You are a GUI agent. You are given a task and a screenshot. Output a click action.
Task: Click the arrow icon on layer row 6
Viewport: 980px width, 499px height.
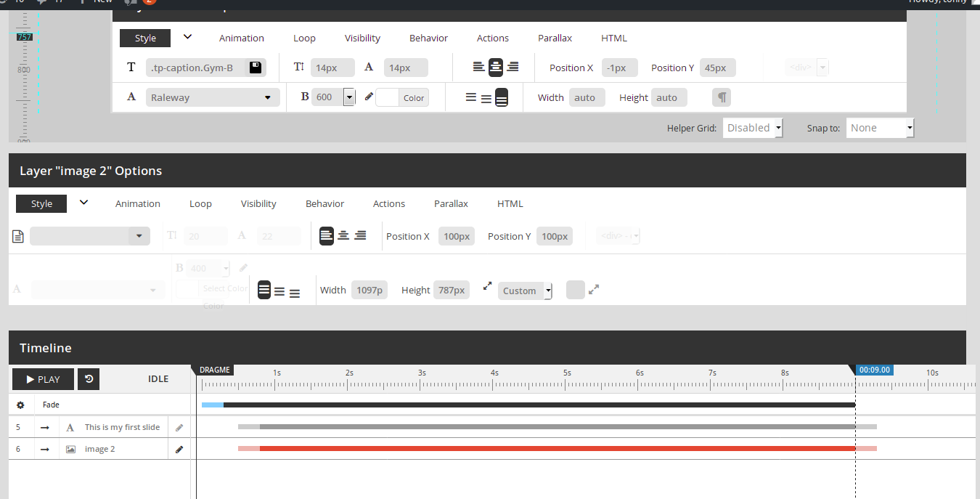(45, 449)
